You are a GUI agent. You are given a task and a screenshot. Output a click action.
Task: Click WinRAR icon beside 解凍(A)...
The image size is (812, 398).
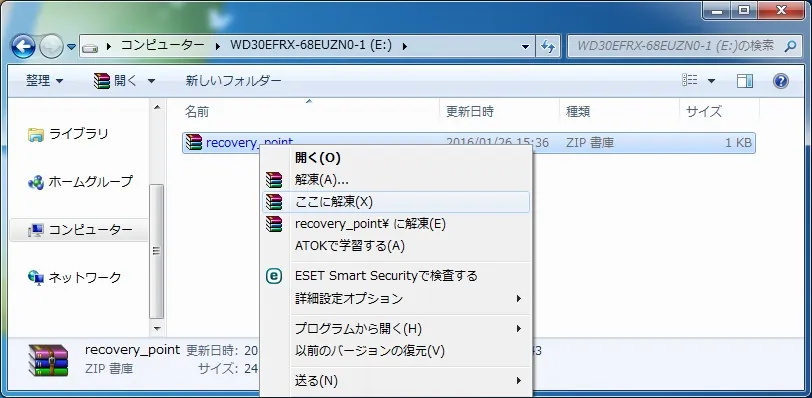click(274, 180)
